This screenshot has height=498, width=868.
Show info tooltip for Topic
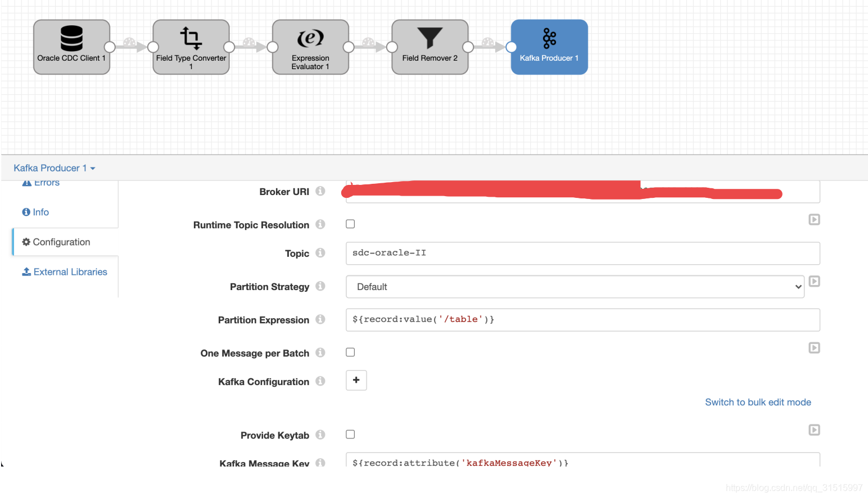[x=320, y=253]
